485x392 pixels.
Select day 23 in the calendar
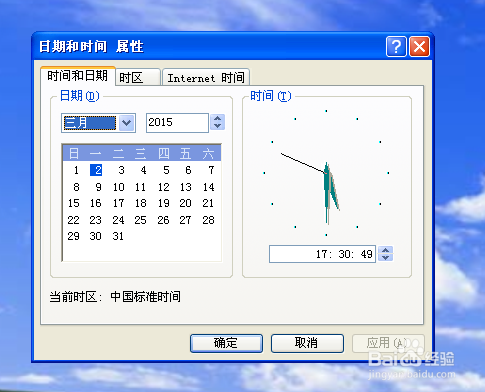point(95,220)
